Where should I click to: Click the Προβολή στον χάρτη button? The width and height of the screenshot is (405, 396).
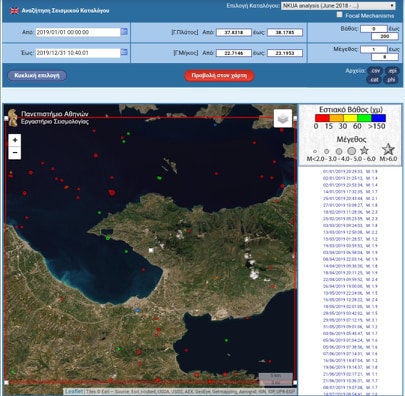click(219, 76)
